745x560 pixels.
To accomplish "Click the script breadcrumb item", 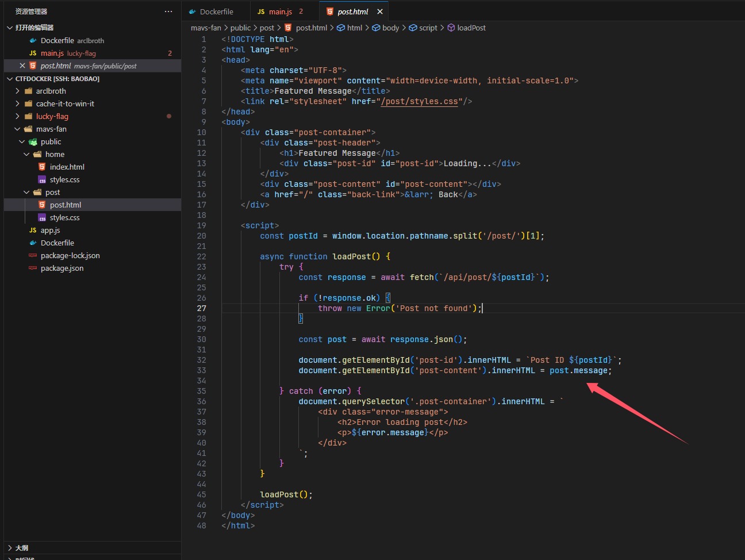I will point(428,28).
